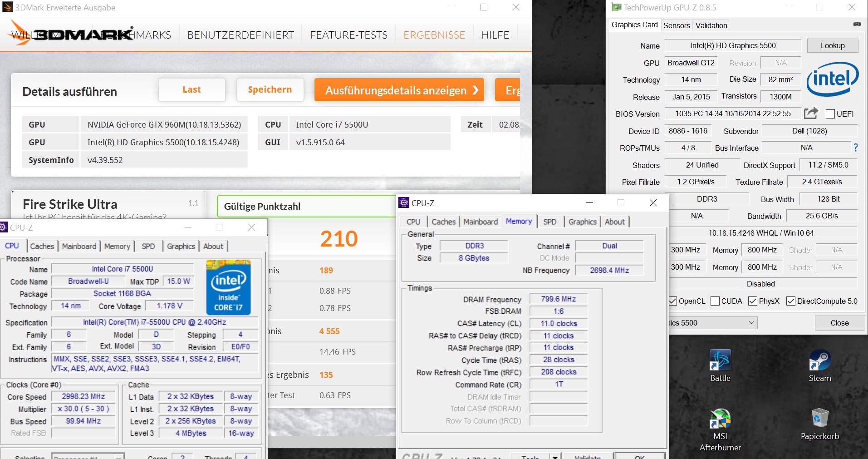Open BENUTZERDEFINIERT in 3DMark menu

coord(240,35)
